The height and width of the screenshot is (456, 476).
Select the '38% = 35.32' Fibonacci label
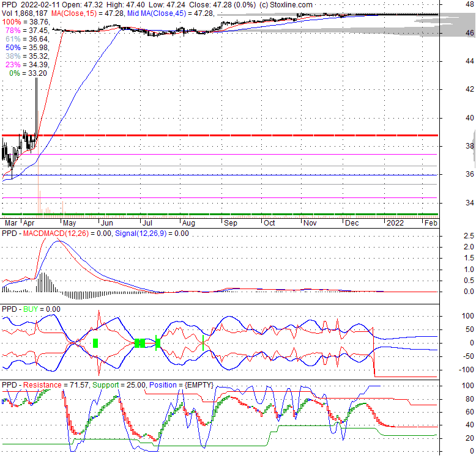point(28,56)
